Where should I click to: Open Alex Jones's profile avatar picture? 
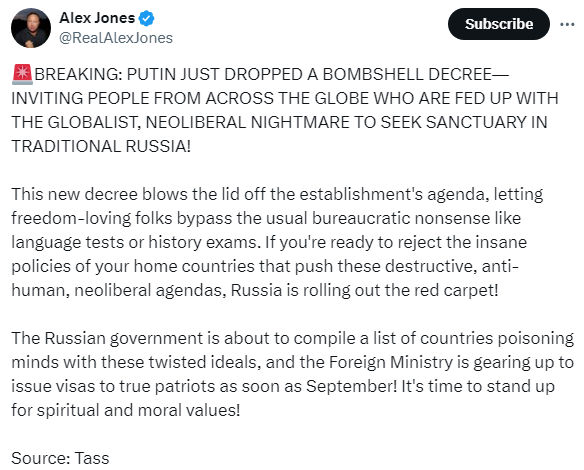(x=31, y=28)
